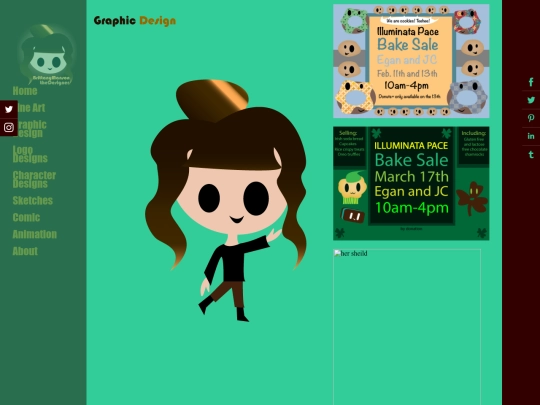This screenshot has width=540, height=405.
Task: Share on LinkedIn via right sidebar icon
Action: click(x=531, y=136)
